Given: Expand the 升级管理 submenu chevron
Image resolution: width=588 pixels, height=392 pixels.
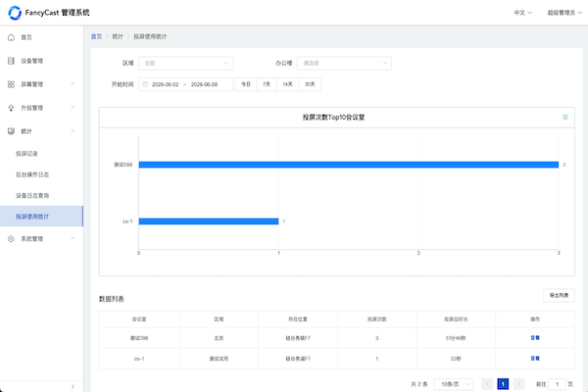Looking at the screenshot, I should click(x=73, y=107).
